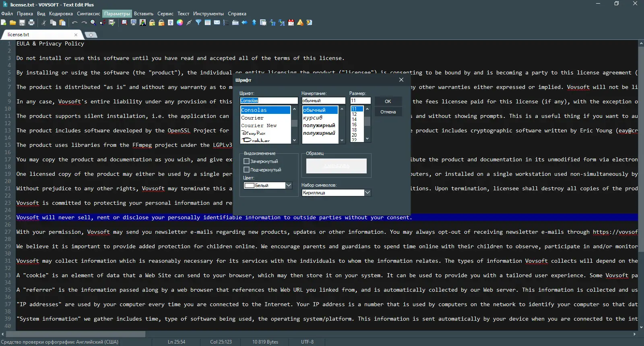
Task: Open font settings via the T toolbar icon
Action: 171,23
